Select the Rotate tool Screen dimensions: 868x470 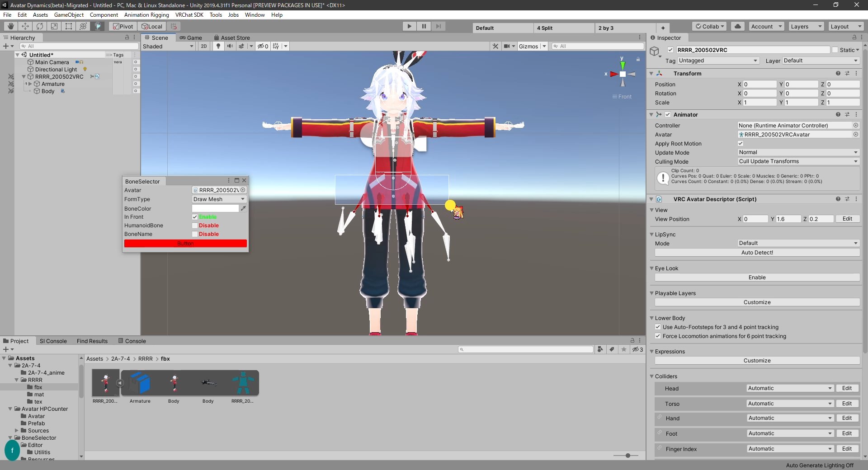(40, 26)
